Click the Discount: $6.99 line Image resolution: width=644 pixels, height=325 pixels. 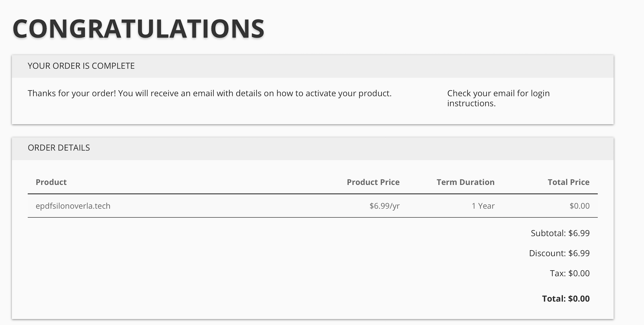[559, 253]
